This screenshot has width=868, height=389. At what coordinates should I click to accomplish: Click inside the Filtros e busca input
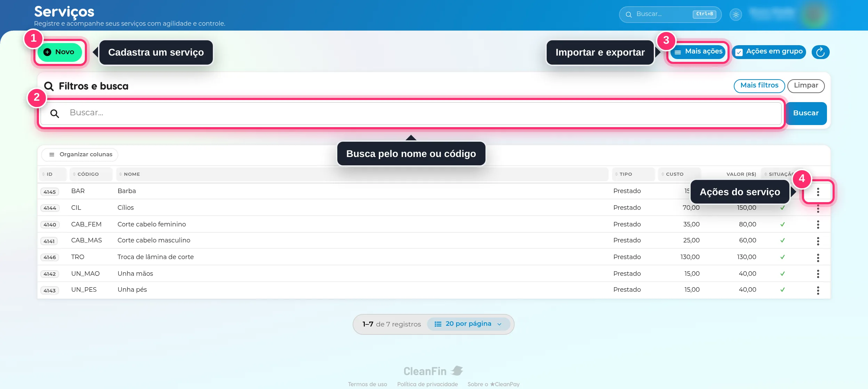tap(411, 113)
